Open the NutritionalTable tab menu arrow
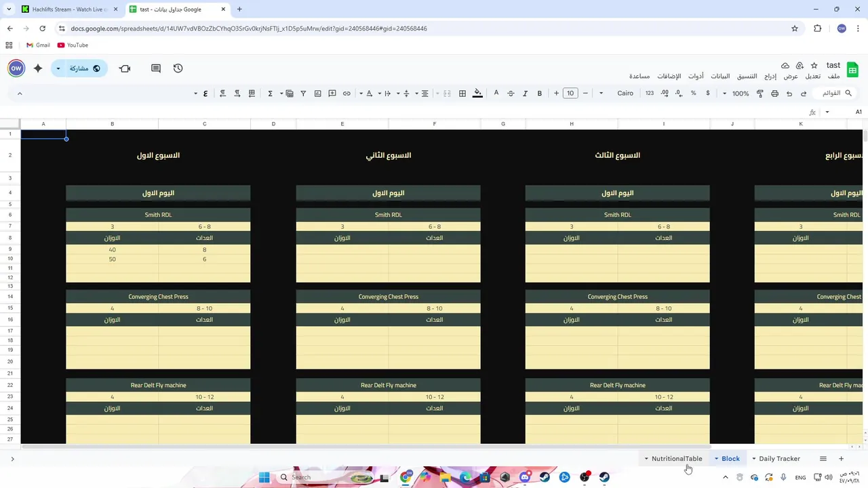868x488 pixels. tap(646, 459)
